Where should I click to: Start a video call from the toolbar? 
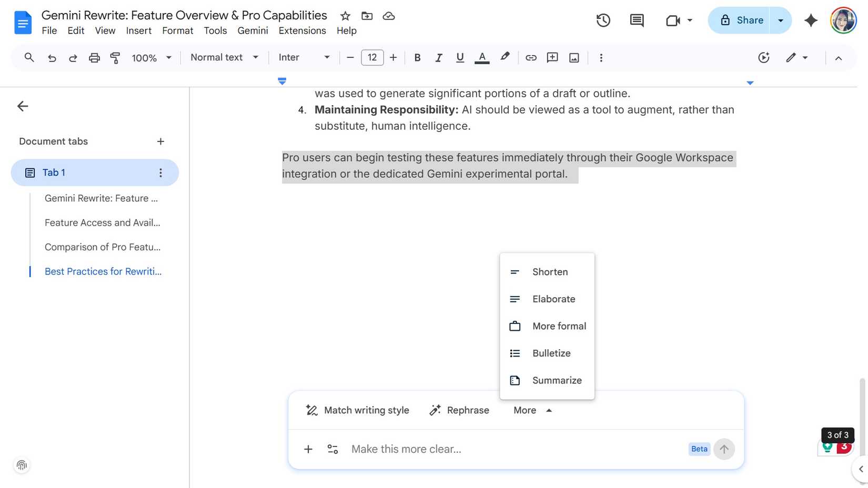click(672, 20)
